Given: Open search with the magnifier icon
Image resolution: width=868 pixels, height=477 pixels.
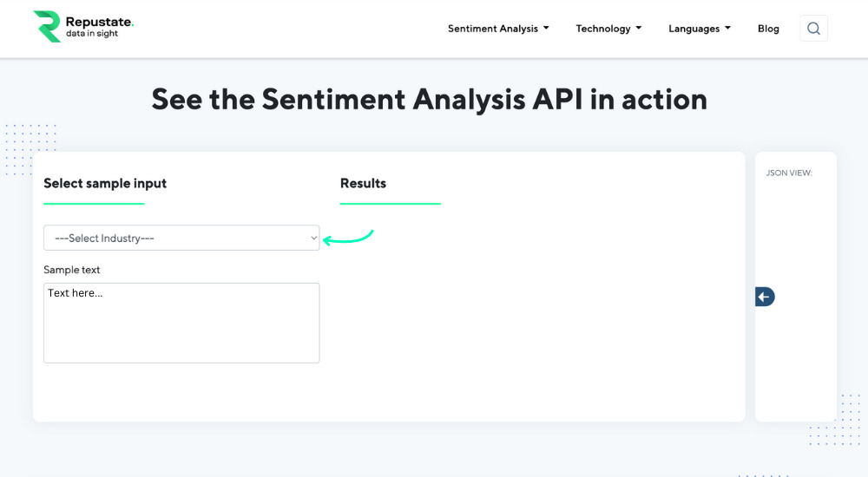Looking at the screenshot, I should click(813, 29).
